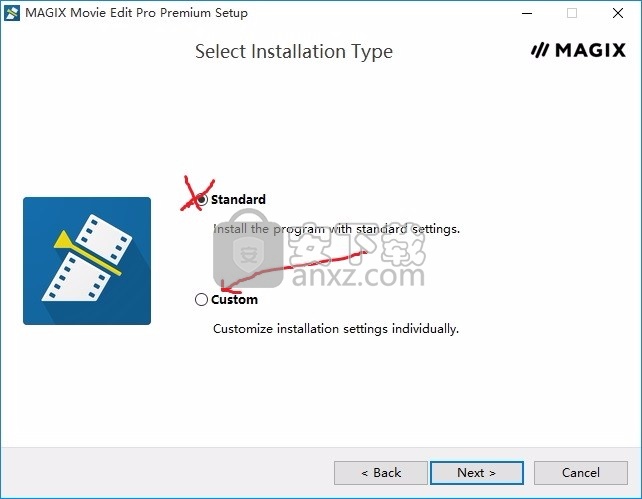
Task: Minimize the setup window
Action: (x=527, y=13)
